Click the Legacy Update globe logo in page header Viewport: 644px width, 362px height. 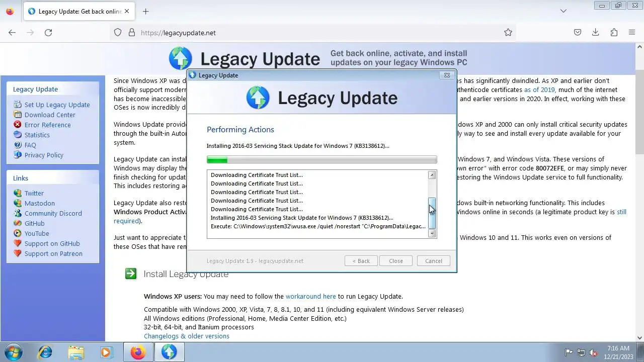(181, 58)
